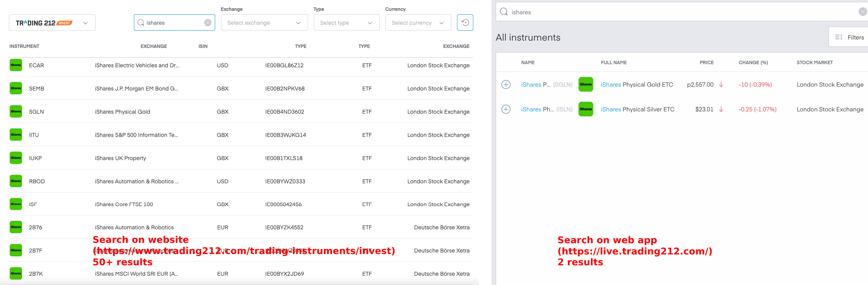Click the iShares logo beside ECAR
The image size is (868, 285).
16,65
